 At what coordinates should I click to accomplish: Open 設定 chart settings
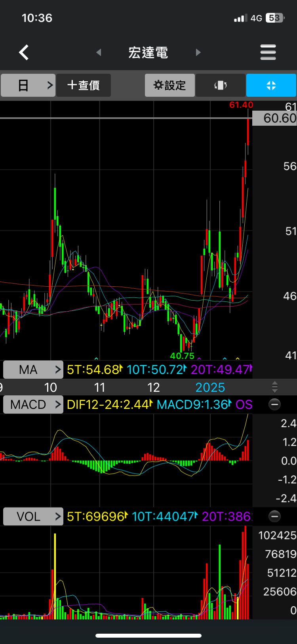tap(170, 85)
